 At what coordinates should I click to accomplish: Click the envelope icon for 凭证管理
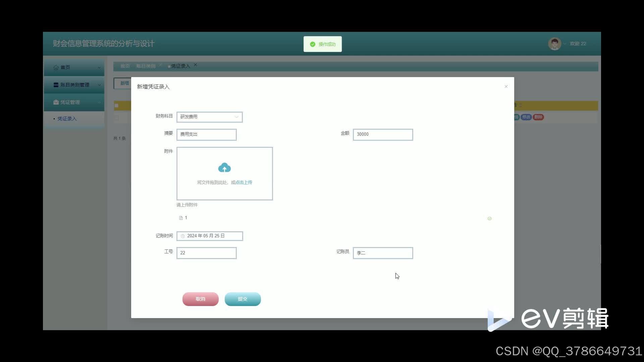point(56,102)
